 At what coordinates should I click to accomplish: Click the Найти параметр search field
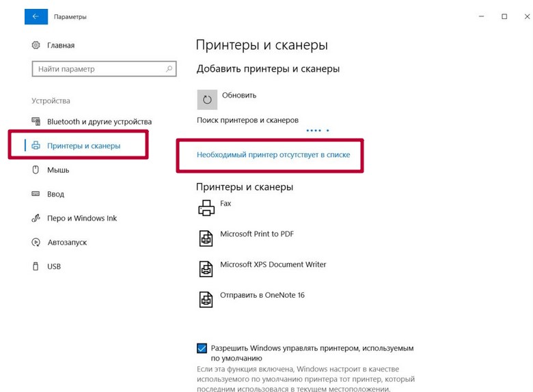(104, 69)
